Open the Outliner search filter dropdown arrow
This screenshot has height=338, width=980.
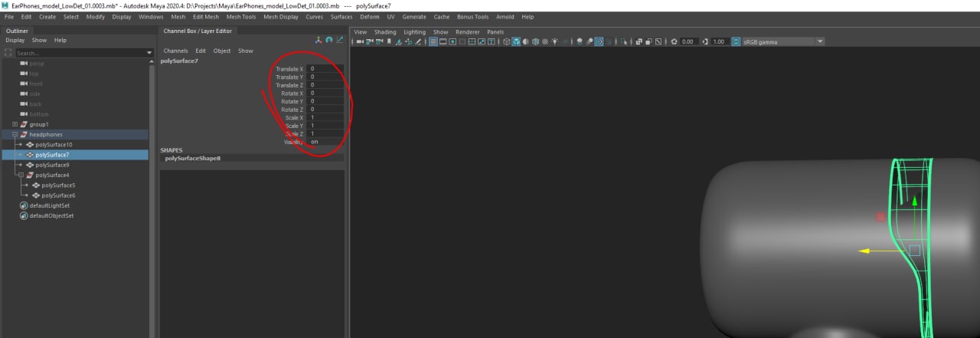tap(149, 53)
